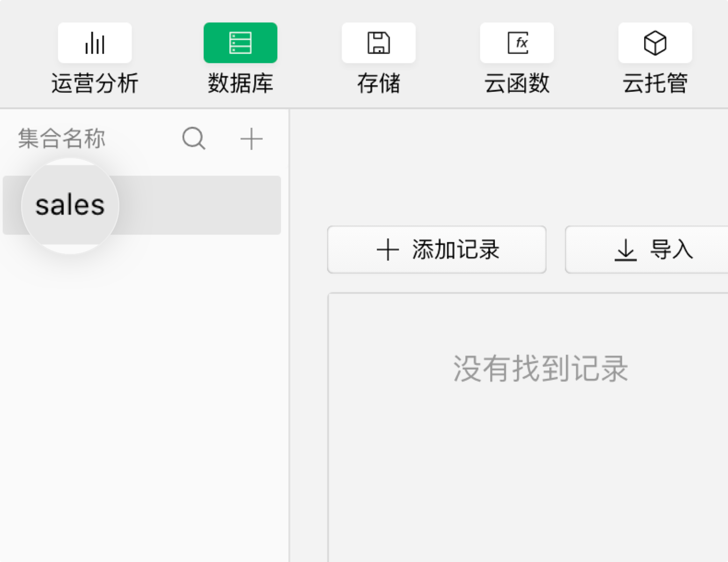Select the sales collection

70,206
